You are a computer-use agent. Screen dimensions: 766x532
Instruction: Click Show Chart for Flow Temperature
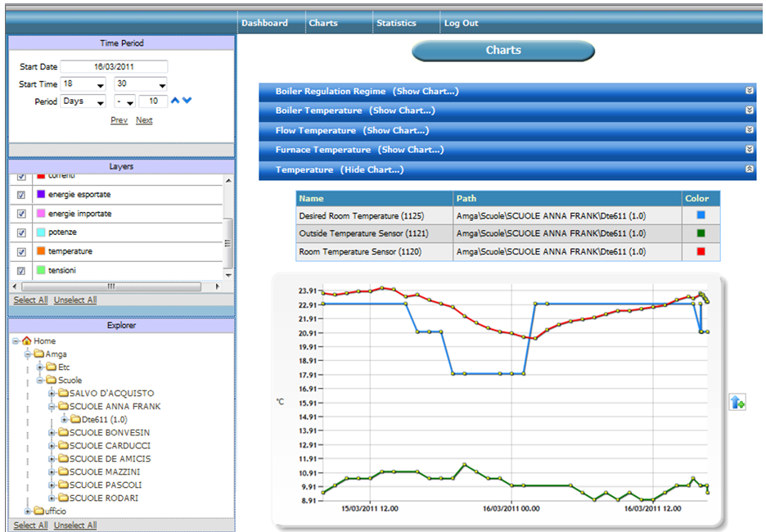[396, 130]
